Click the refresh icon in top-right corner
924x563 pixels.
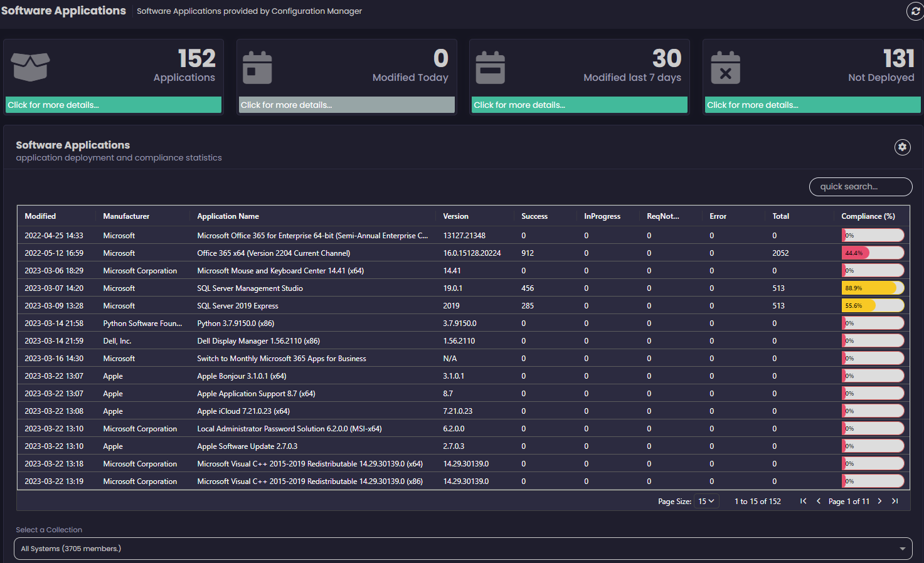tap(915, 11)
